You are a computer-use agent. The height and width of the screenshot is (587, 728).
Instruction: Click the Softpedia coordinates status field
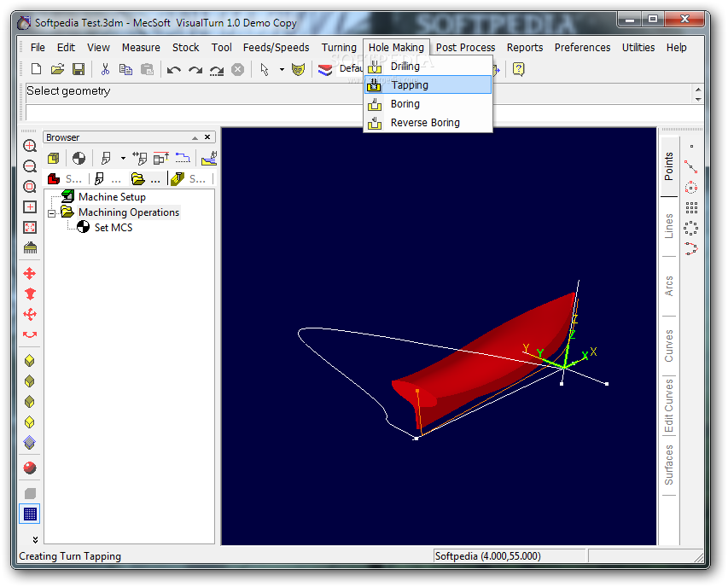click(x=510, y=556)
